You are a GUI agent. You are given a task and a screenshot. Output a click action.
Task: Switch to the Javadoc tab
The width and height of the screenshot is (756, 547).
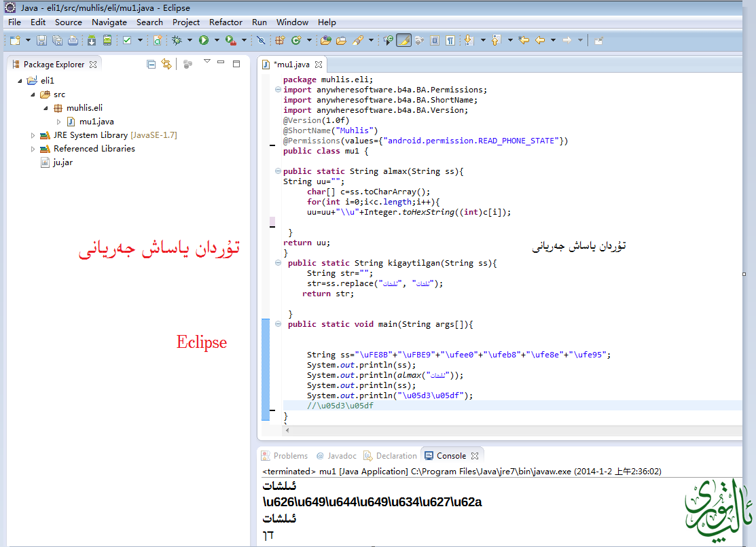pyautogui.click(x=336, y=456)
